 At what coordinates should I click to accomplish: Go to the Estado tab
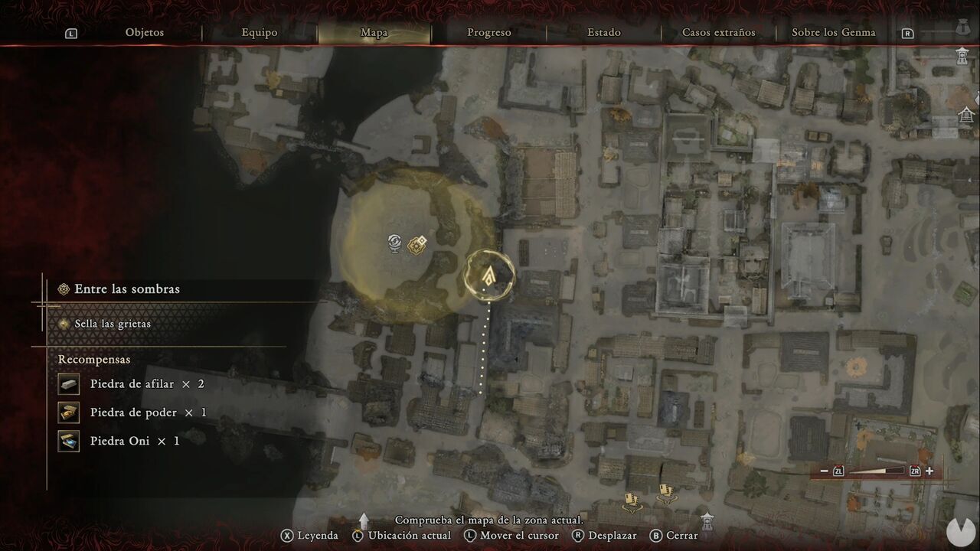tap(604, 33)
